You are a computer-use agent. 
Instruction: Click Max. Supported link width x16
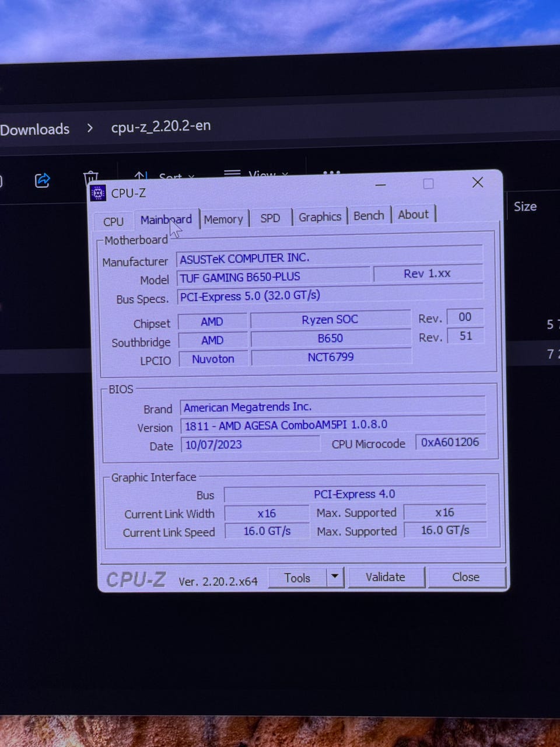(x=444, y=512)
